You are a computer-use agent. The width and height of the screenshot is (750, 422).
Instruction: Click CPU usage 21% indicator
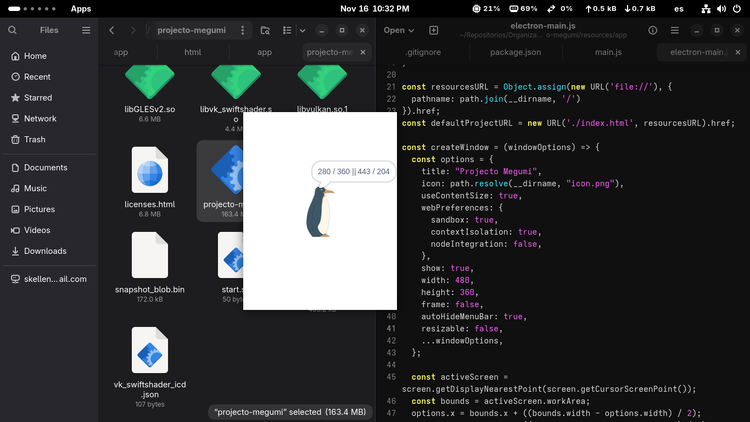pyautogui.click(x=486, y=9)
